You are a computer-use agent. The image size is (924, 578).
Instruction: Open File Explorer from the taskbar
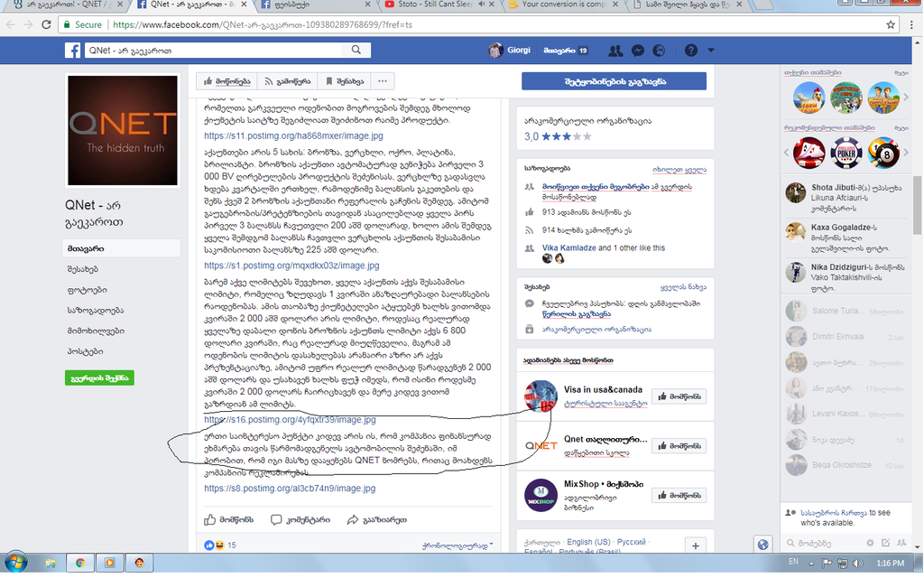coord(51,563)
